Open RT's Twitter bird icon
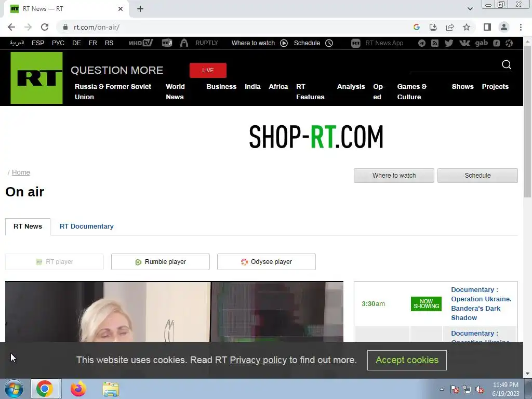The image size is (532, 399). (x=448, y=43)
